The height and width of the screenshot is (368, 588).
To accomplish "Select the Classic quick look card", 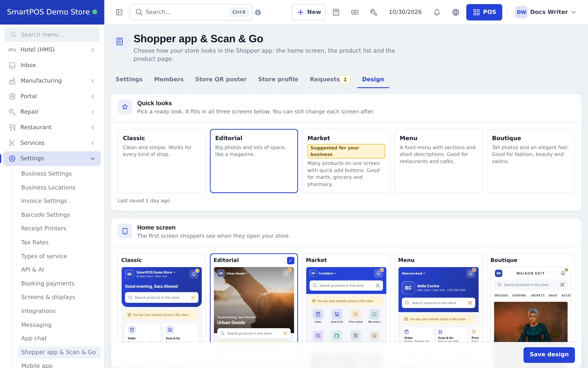I will (161, 161).
